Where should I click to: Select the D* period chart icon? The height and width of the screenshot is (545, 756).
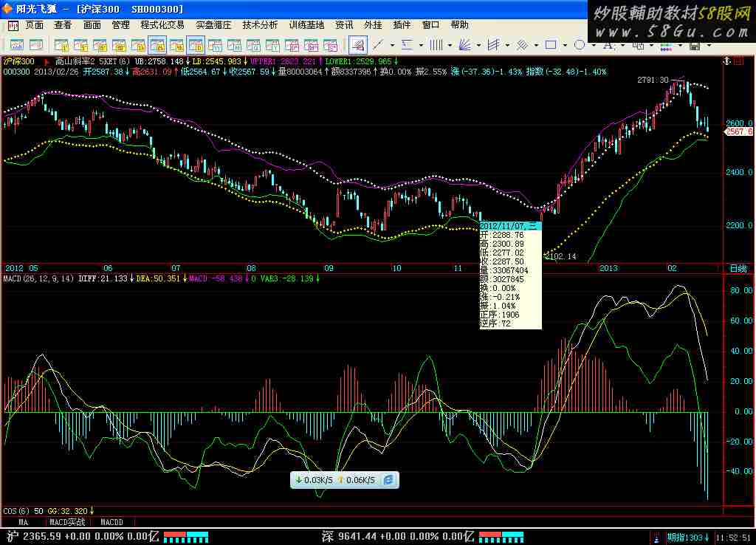[292, 45]
